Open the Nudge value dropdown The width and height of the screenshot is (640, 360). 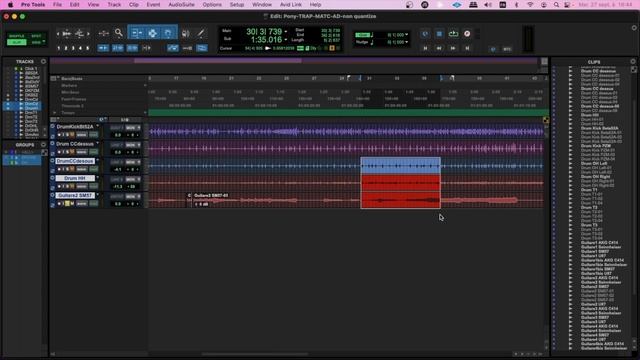407,42
